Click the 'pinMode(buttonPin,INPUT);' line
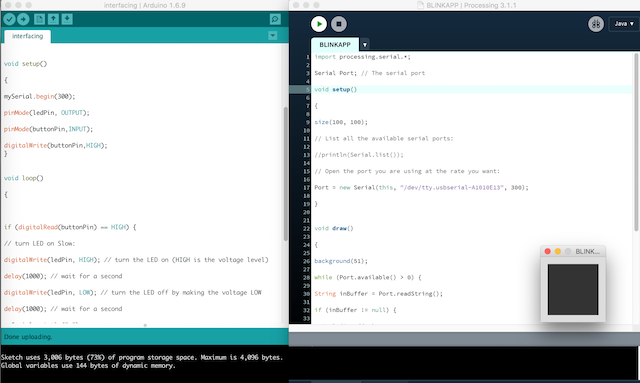The width and height of the screenshot is (640, 383). tap(48, 129)
